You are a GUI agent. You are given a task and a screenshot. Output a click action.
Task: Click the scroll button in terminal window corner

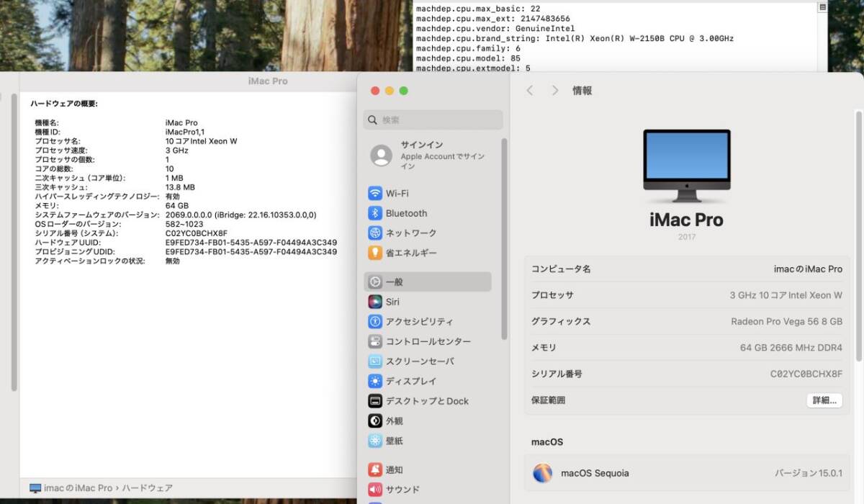(x=823, y=7)
